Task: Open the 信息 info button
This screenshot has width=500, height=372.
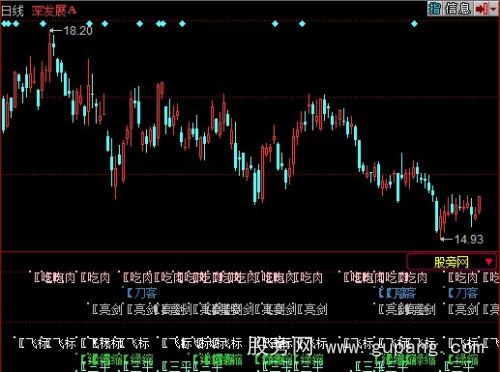Action: pyautogui.click(x=458, y=8)
